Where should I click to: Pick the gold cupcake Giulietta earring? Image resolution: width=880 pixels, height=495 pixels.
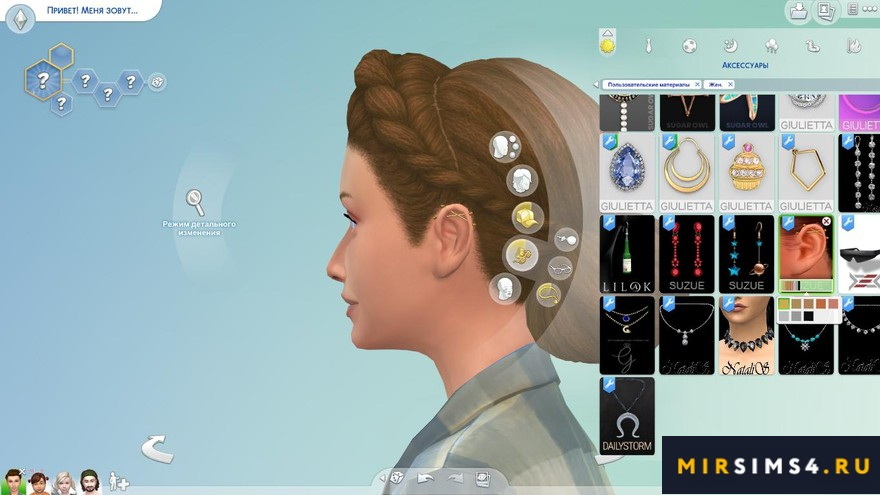[x=746, y=173]
